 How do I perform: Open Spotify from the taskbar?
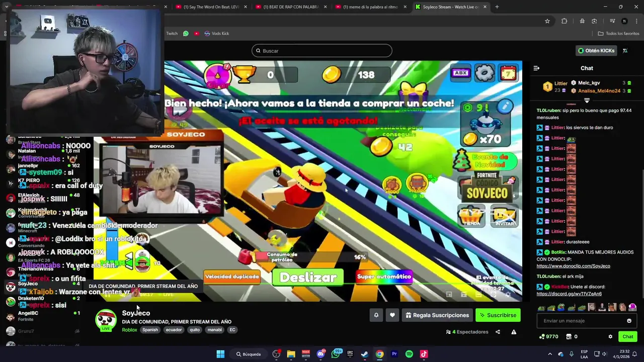coord(409,354)
